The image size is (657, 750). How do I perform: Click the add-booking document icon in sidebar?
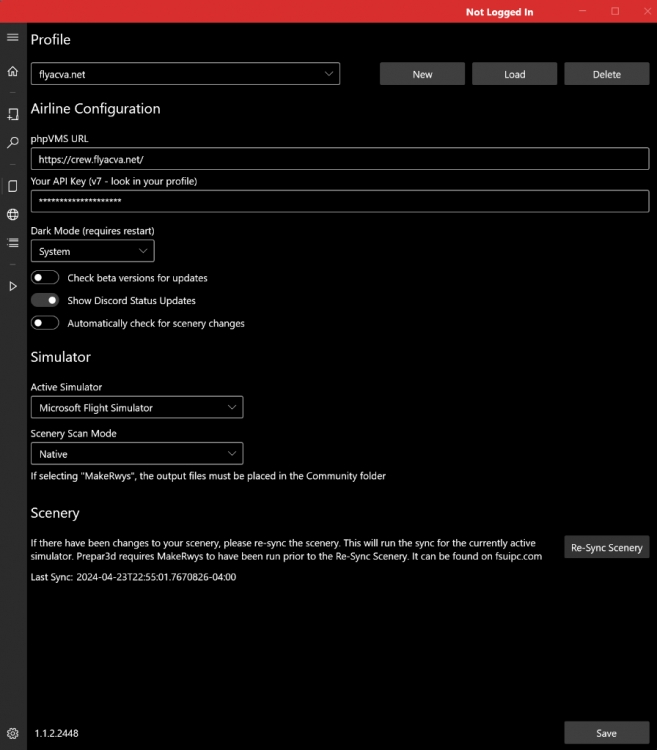coord(13,114)
